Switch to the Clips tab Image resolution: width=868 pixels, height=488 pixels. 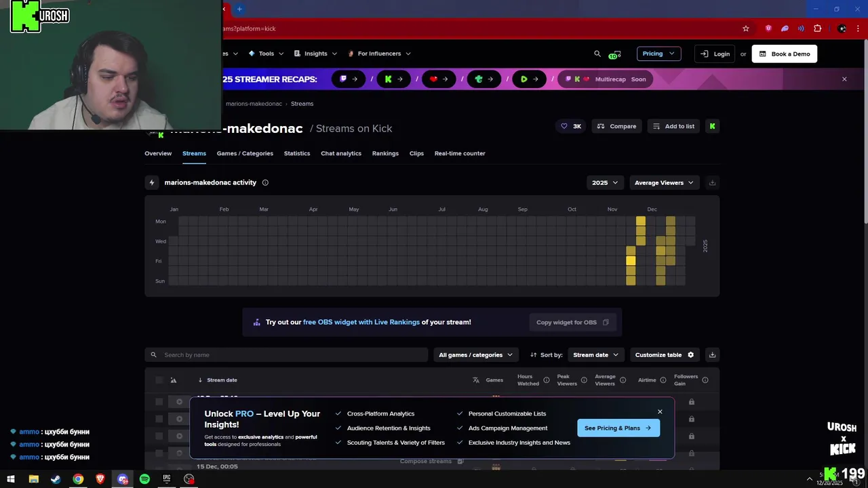pyautogui.click(x=416, y=153)
